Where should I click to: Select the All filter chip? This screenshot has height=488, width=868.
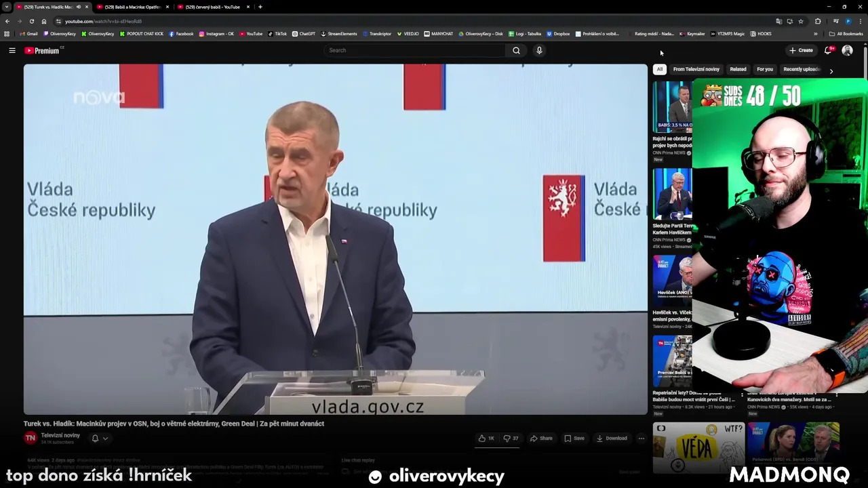659,69
